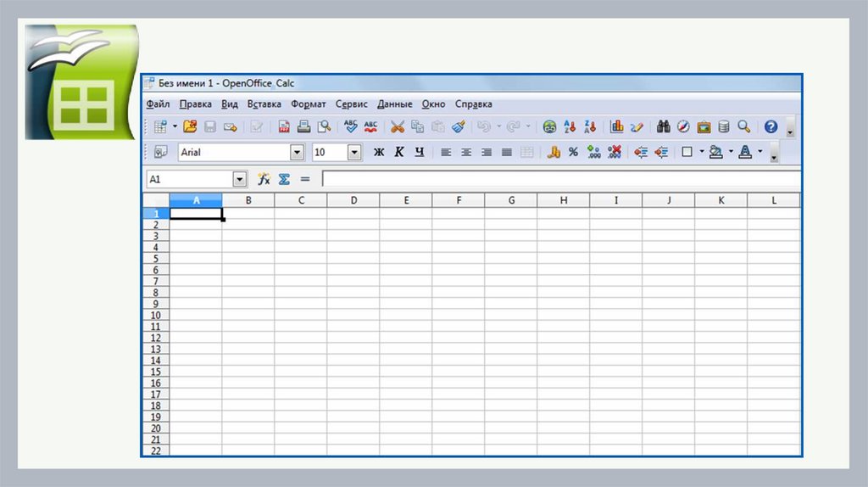Click the Sort Ascending A-Z icon

tap(570, 127)
